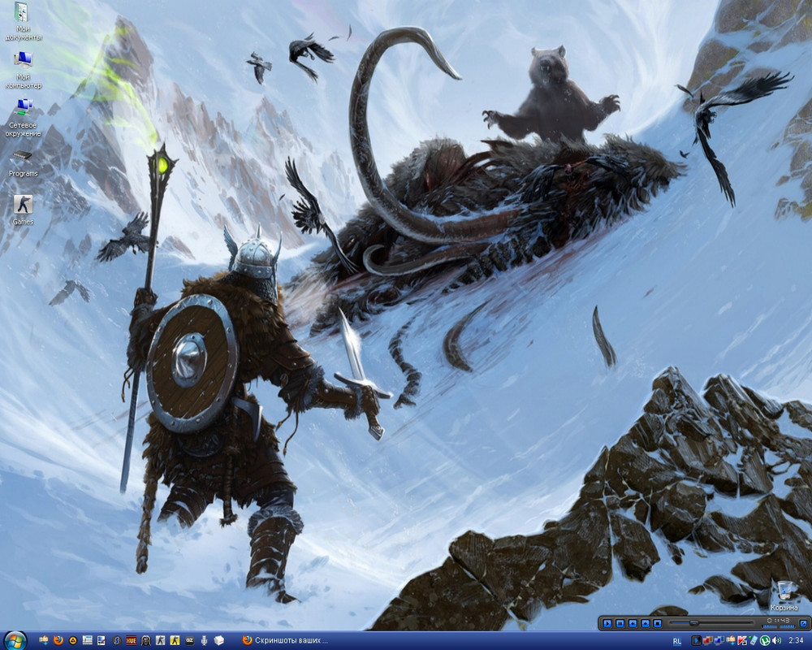Launch the yellow Counter-Strike quick launch icon

175,641
